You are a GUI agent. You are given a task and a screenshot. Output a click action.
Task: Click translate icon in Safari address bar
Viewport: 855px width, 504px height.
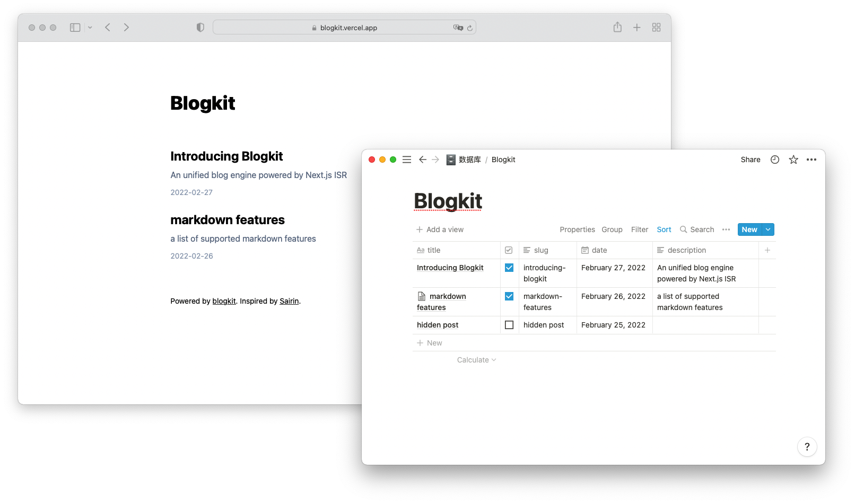click(x=458, y=28)
